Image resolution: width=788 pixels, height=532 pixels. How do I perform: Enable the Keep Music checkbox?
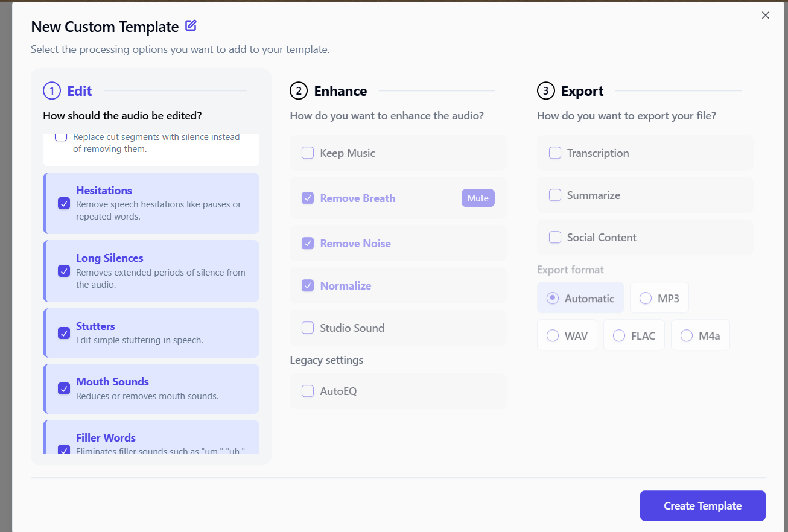click(x=308, y=153)
